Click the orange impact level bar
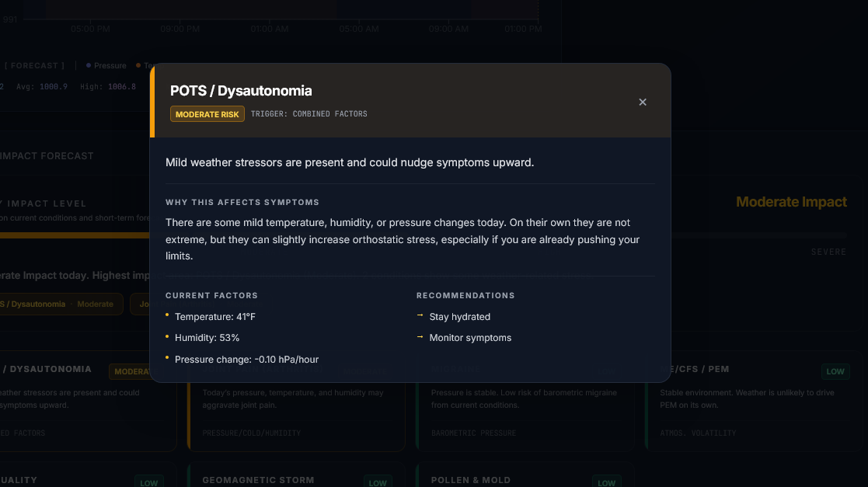Image resolution: width=868 pixels, height=487 pixels. 74,235
